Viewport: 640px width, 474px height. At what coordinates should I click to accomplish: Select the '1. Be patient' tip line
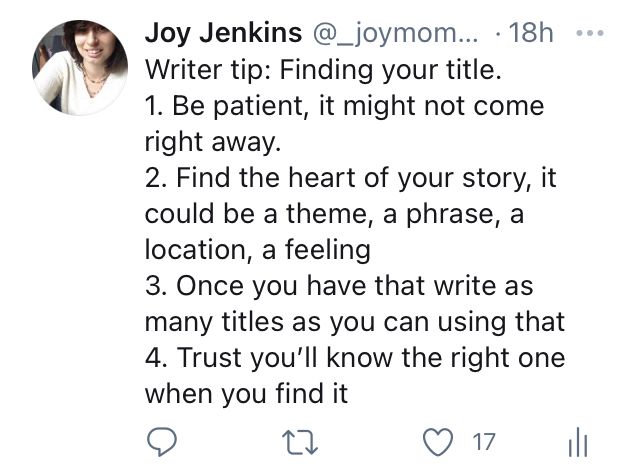(344, 106)
